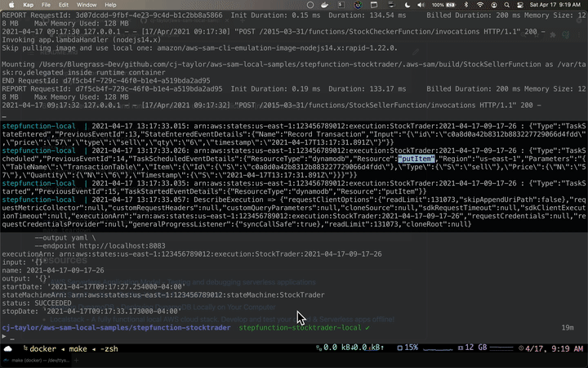This screenshot has width=588, height=368.
Task: Click "Skip pulling image" log line
Action: [199, 48]
